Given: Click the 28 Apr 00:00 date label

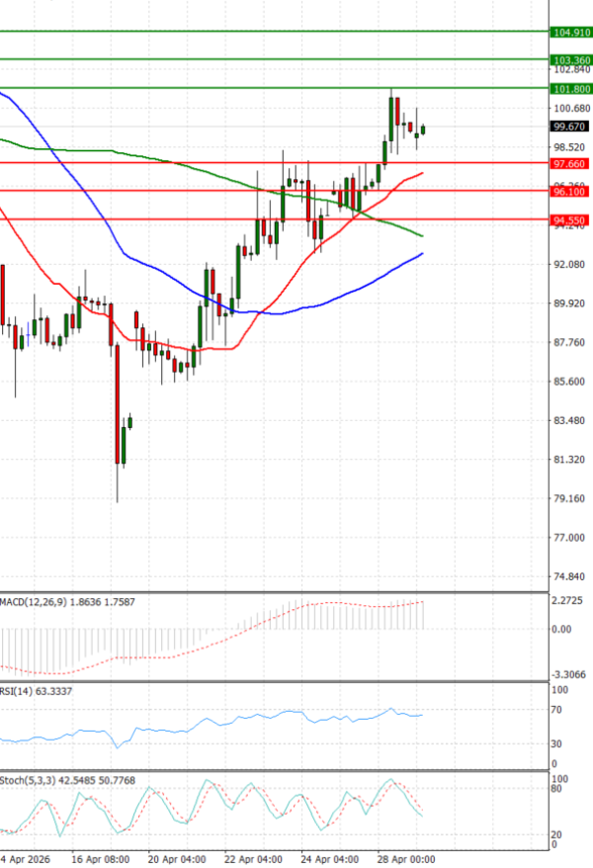Looking at the screenshot, I should [407, 859].
